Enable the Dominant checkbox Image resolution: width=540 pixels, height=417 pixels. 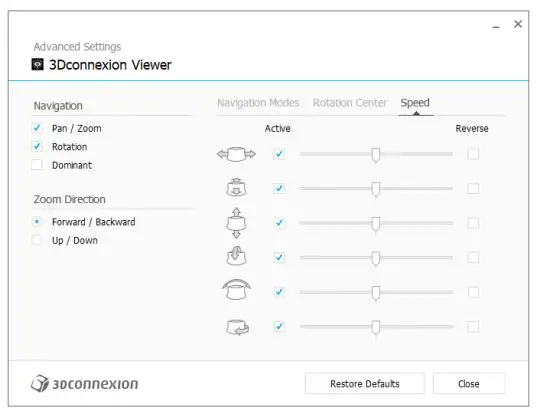[37, 165]
